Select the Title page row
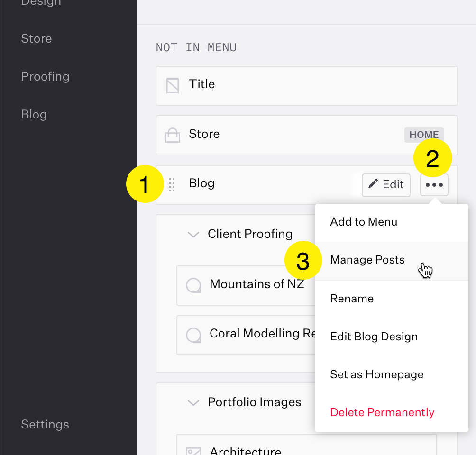This screenshot has height=455, width=476. tap(306, 85)
